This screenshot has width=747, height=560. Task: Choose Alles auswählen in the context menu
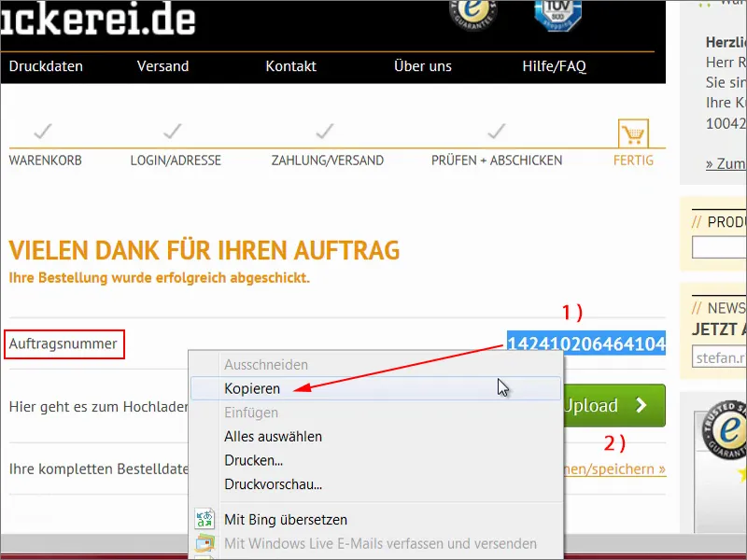point(376,437)
